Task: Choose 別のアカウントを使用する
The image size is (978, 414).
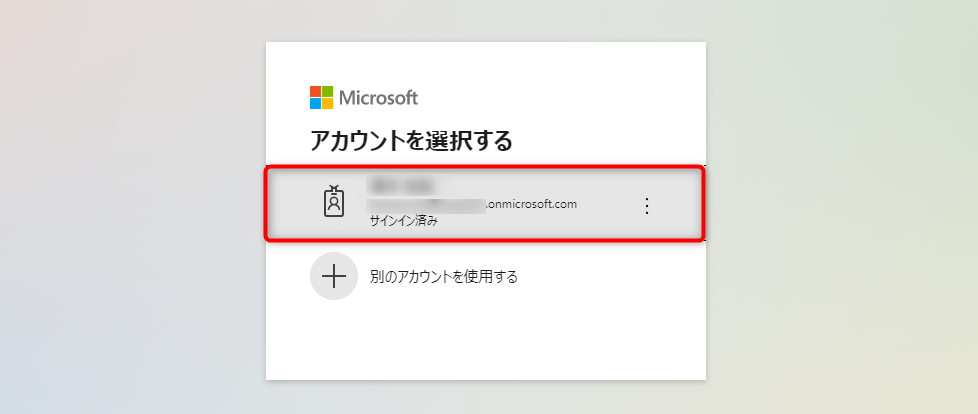Action: click(x=443, y=276)
